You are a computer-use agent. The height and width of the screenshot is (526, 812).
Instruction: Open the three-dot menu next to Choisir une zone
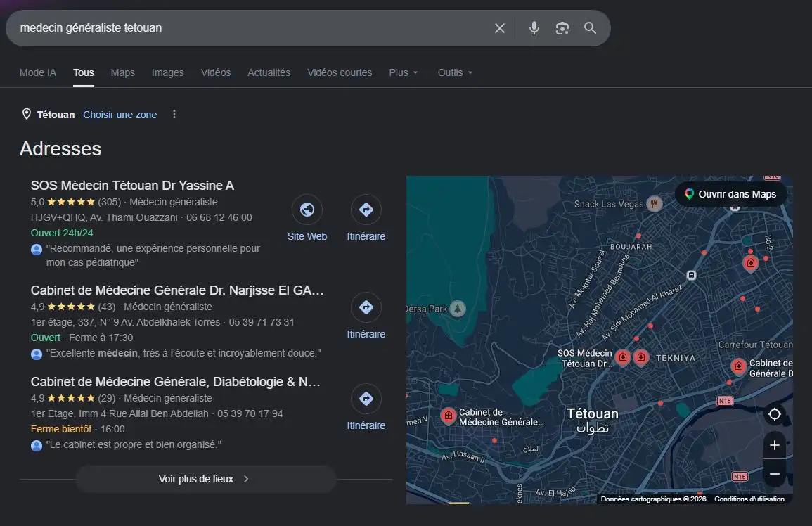pos(174,114)
